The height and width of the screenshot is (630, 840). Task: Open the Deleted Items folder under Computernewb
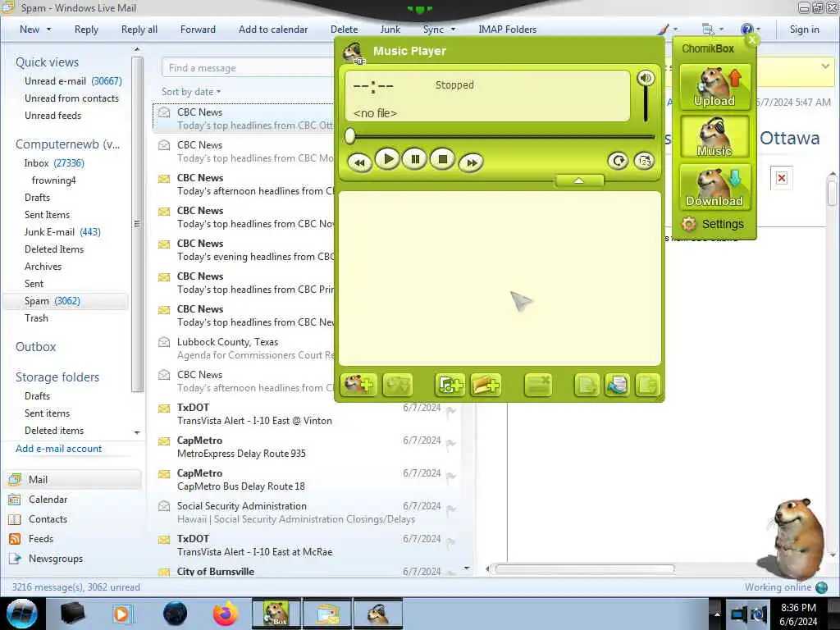click(x=54, y=249)
